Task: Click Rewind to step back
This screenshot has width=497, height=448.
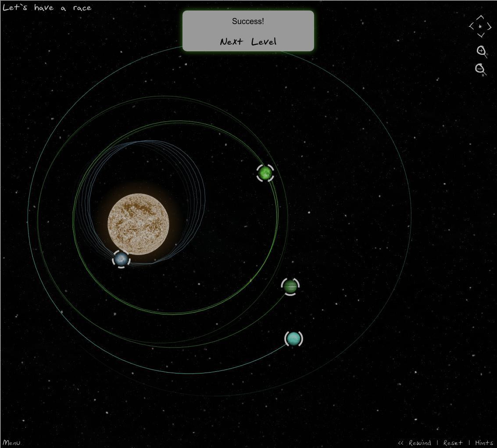Action: (x=415, y=443)
